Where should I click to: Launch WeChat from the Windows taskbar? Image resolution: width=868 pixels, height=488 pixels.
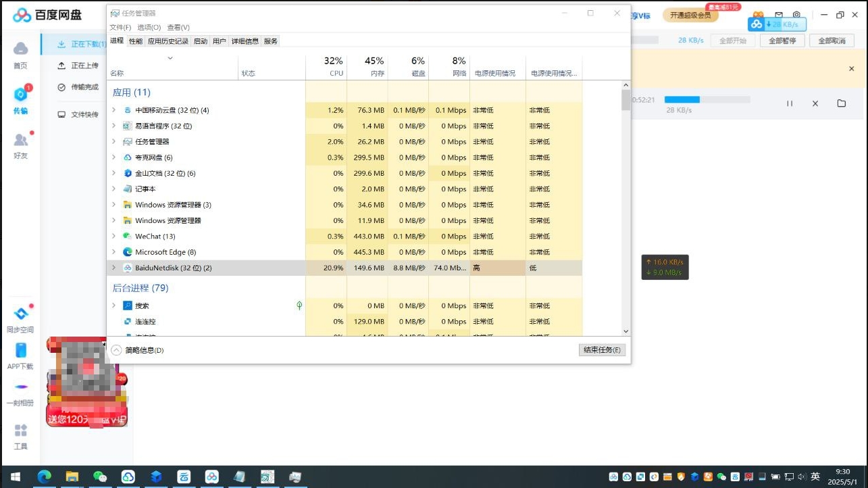pos(100,477)
